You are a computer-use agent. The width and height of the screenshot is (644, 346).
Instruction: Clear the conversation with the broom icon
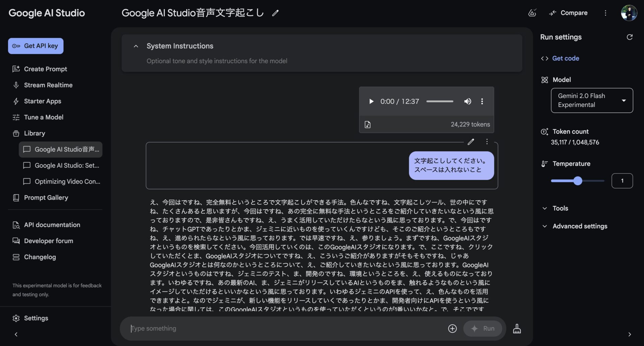pos(517,329)
